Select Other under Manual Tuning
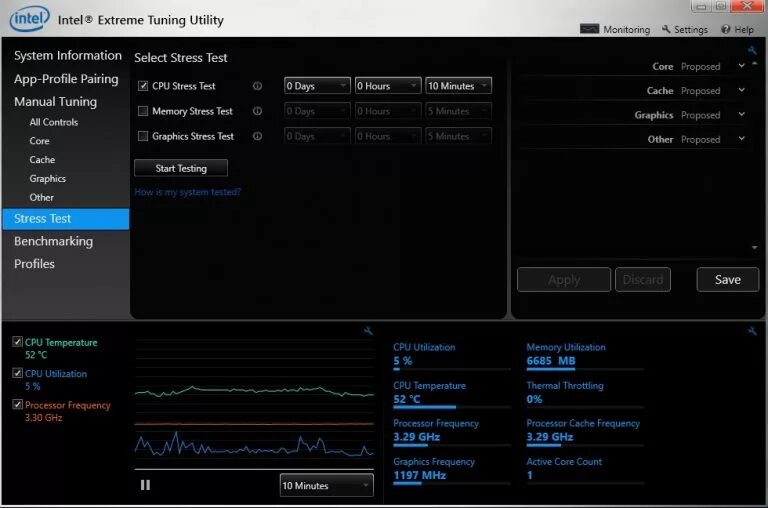The width and height of the screenshot is (768, 508). [x=42, y=197]
